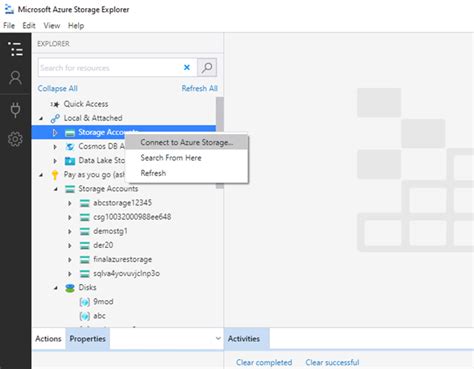Click the Collapse All link

click(x=58, y=88)
